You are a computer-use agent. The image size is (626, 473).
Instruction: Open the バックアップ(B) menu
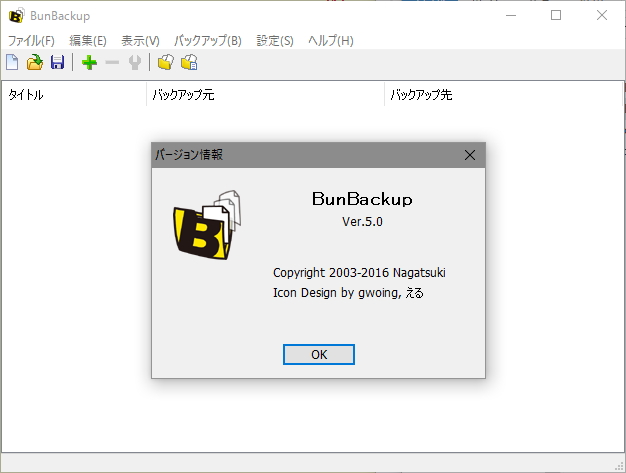208,41
